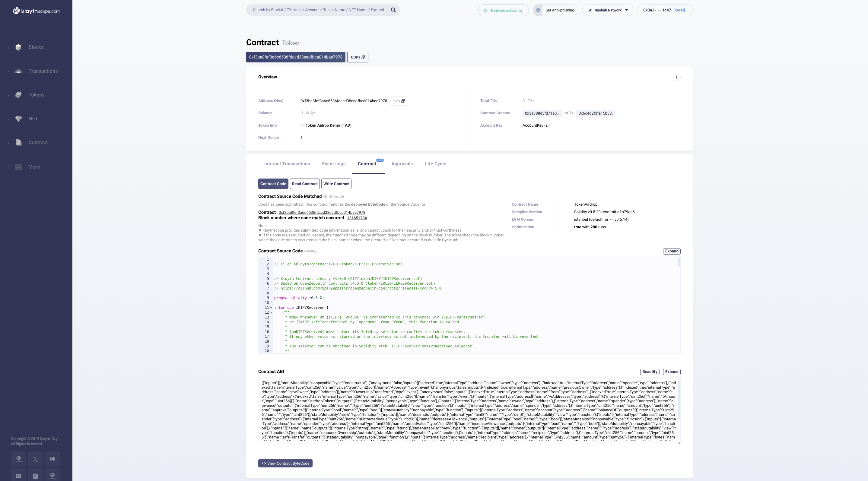Expand the More sidebar menu
868x481 pixels.
tap(18, 167)
